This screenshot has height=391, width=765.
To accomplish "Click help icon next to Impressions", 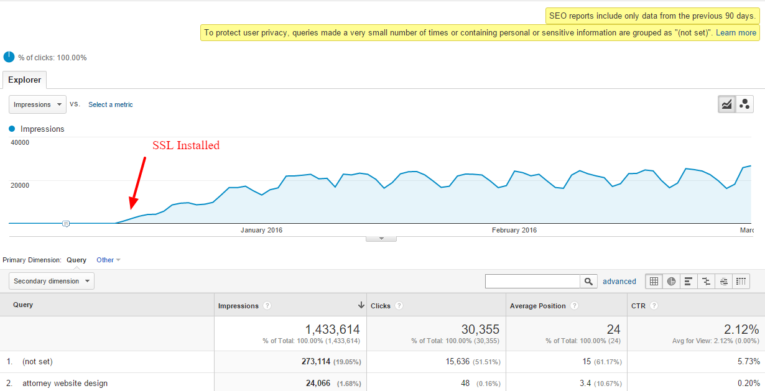I will click(267, 306).
